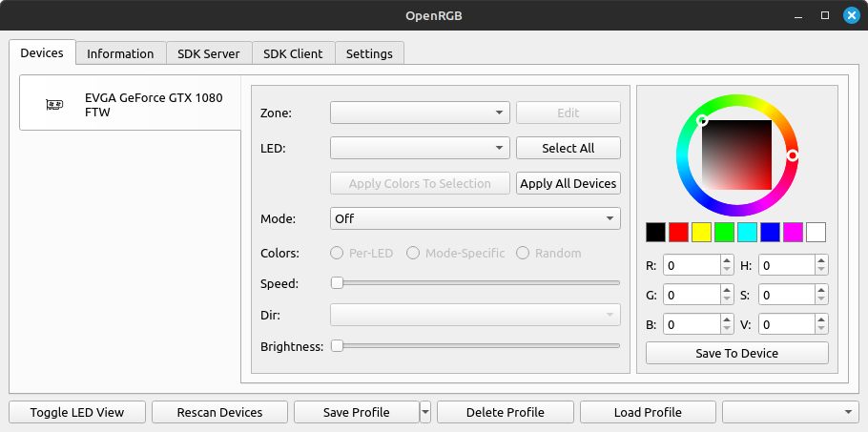Select the EVGA GeForce GTX 1080 FTW graphics card icon
The width and height of the screenshot is (868, 432).
pos(54,104)
